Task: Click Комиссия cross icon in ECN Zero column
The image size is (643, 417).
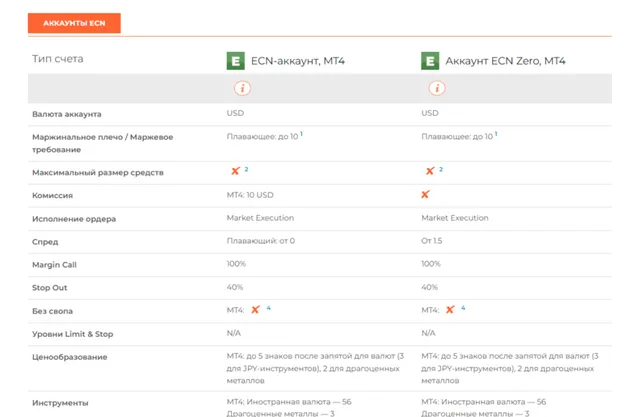Action: (425, 195)
